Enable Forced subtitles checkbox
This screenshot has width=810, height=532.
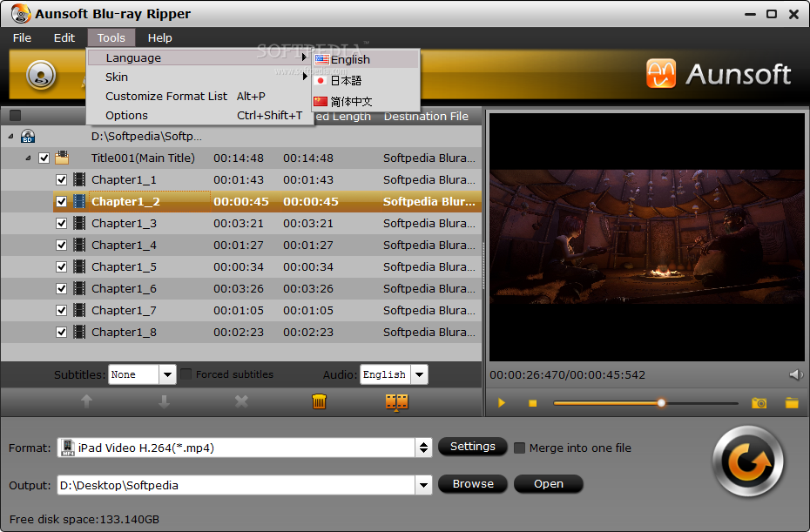(x=186, y=374)
